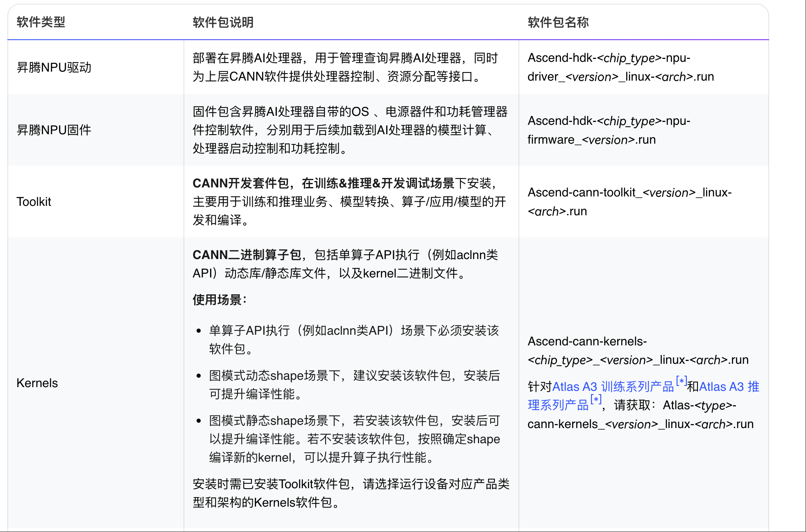Select the Toolkit row label

(x=34, y=202)
